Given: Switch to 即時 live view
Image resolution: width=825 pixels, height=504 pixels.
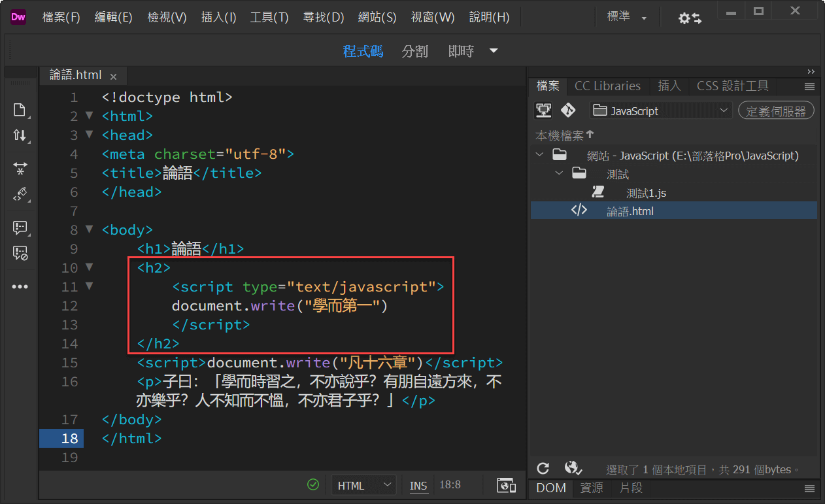Looking at the screenshot, I should [x=461, y=51].
